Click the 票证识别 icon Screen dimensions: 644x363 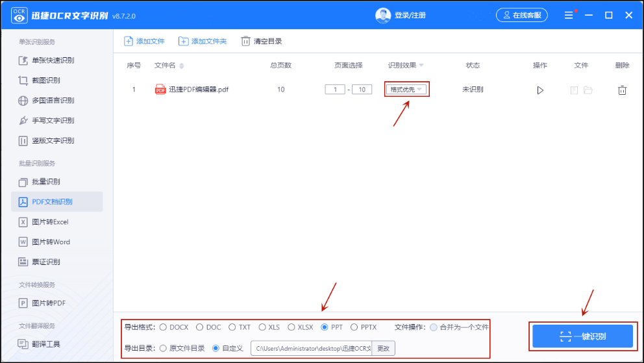23,262
